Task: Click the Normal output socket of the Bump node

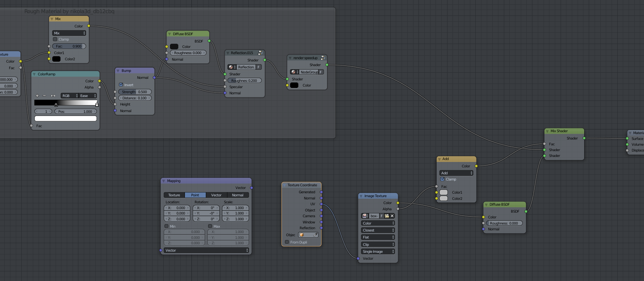Action: 154,78
